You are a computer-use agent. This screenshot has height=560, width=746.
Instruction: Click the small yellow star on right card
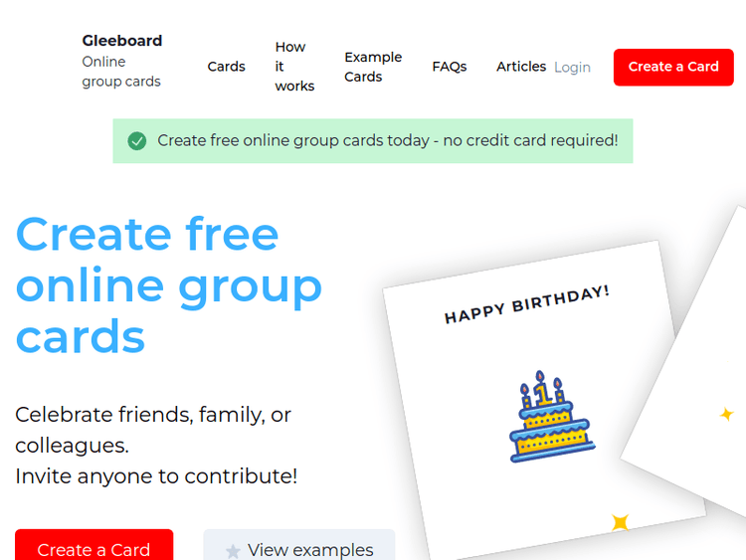(x=726, y=414)
